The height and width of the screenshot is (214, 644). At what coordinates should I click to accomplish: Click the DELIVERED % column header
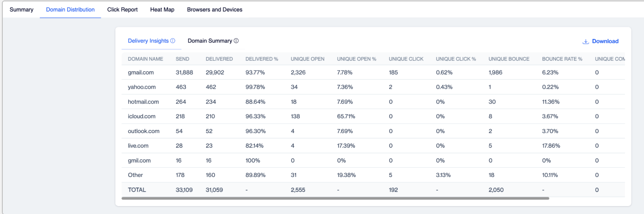262,59
